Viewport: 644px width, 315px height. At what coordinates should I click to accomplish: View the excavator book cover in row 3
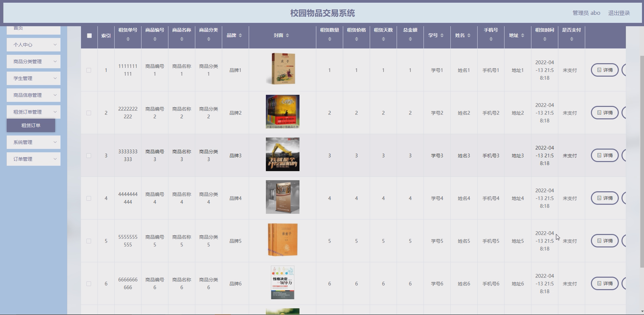283,154
